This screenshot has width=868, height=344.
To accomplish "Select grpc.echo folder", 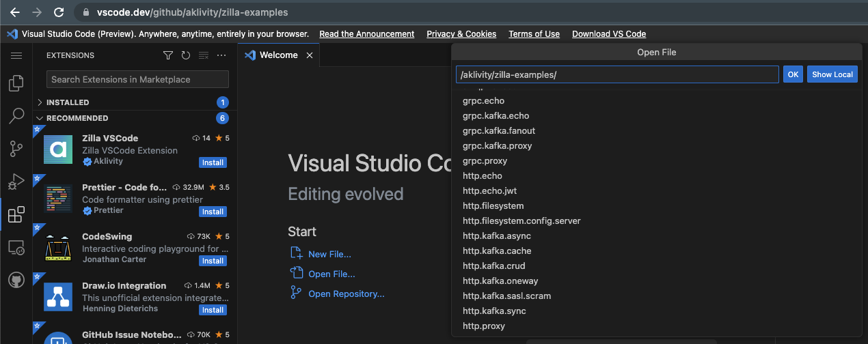I will pyautogui.click(x=656, y=101).
